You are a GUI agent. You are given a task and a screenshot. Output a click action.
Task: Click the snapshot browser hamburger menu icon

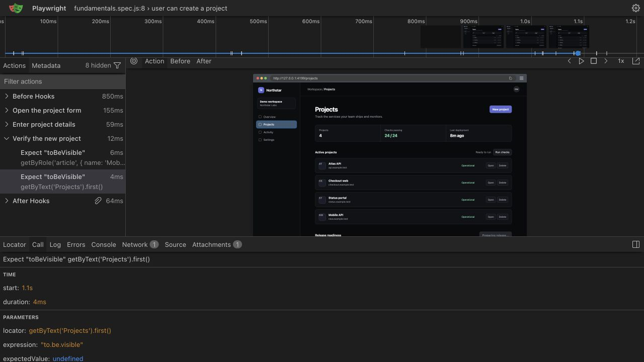[521, 78]
